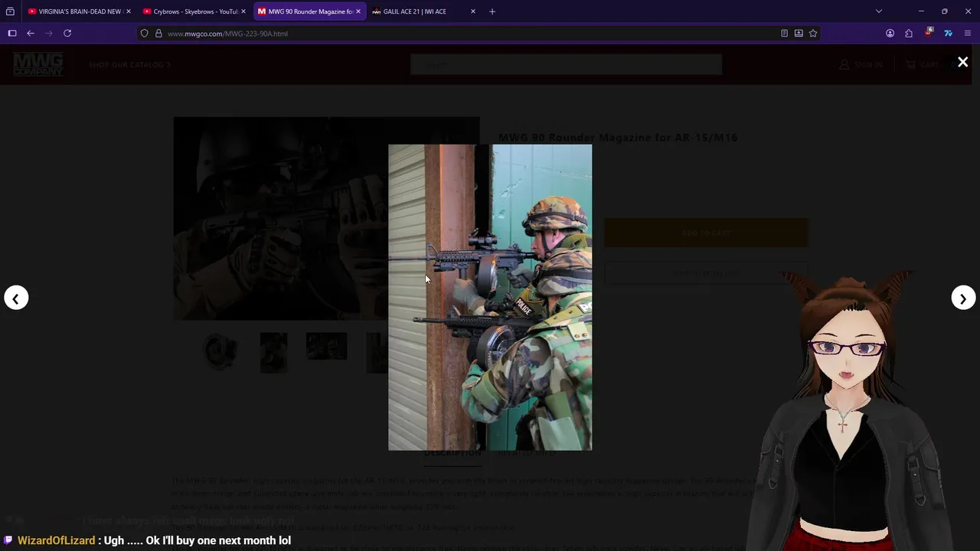Open the extensions puzzle icon
This screenshot has height=551, width=980.
point(909,33)
